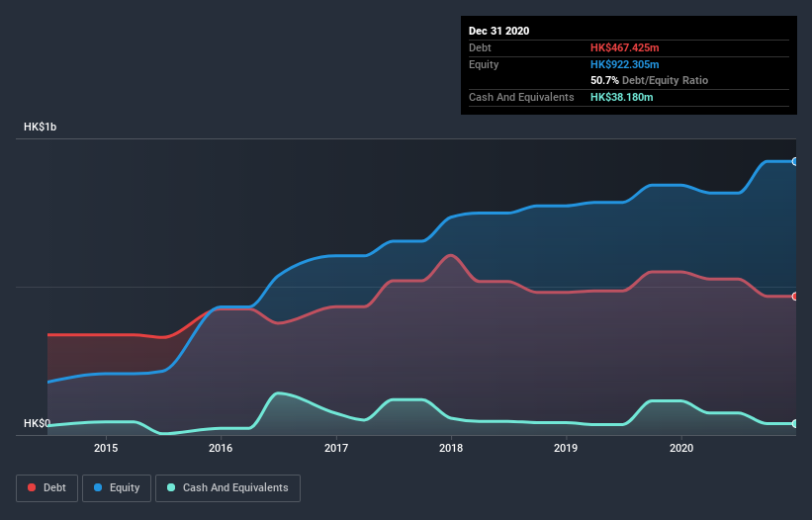Screen dimensions: 812x520
Task: Click the teal Cash legend dot
Action: click(171, 487)
